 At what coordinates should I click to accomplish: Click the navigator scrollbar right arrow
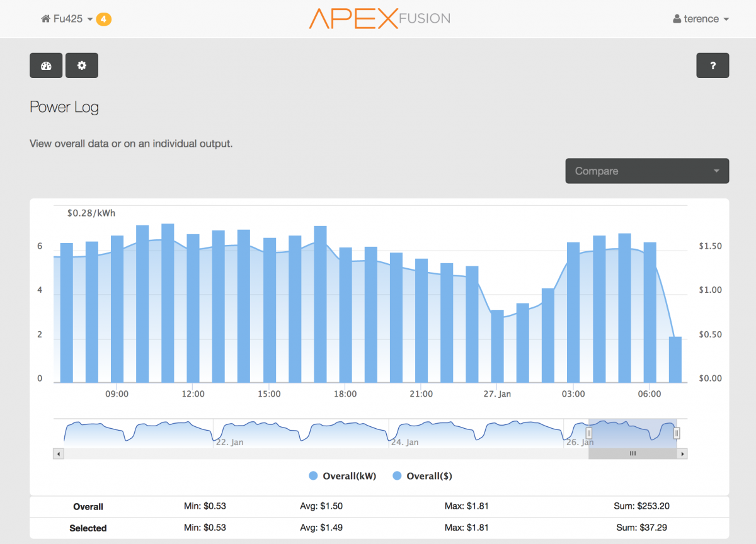point(683,453)
